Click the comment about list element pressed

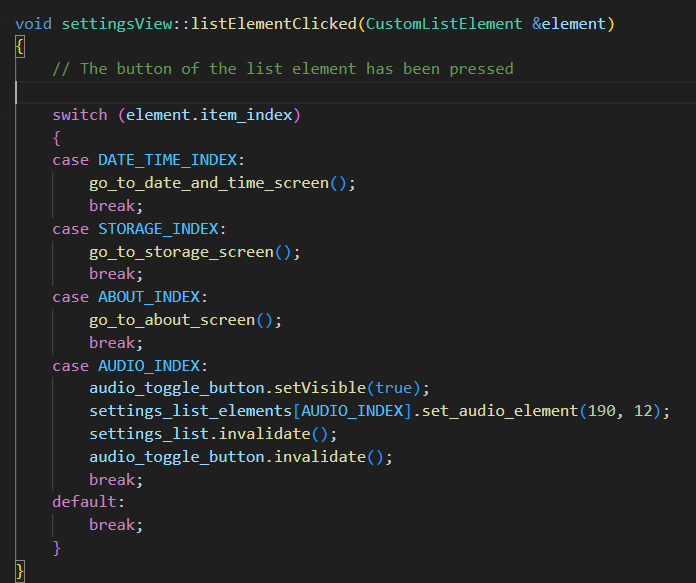pos(283,69)
